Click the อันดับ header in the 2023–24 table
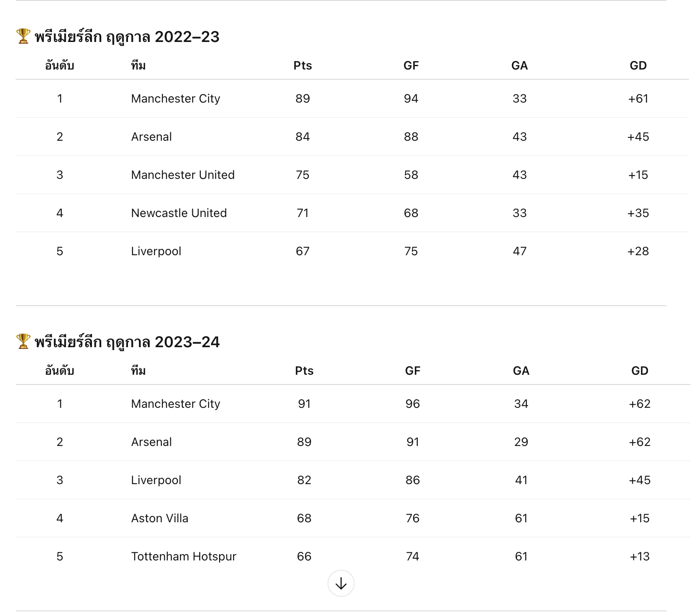Image resolution: width=700 pixels, height=613 pixels. pos(60,371)
